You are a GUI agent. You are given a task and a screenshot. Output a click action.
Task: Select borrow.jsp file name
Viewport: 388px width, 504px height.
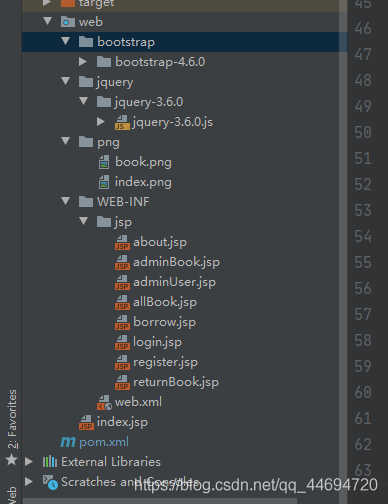click(164, 322)
